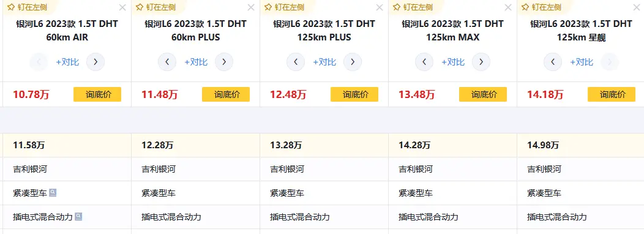644x234 pixels.
Task: Move 125km MAX column right
Action: point(481,62)
